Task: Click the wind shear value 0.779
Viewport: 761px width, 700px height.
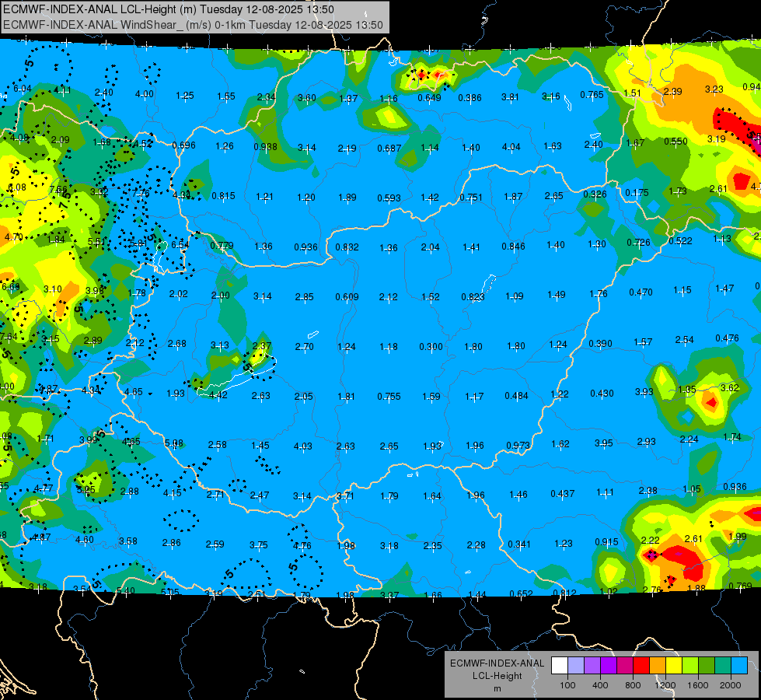Action: [x=222, y=246]
